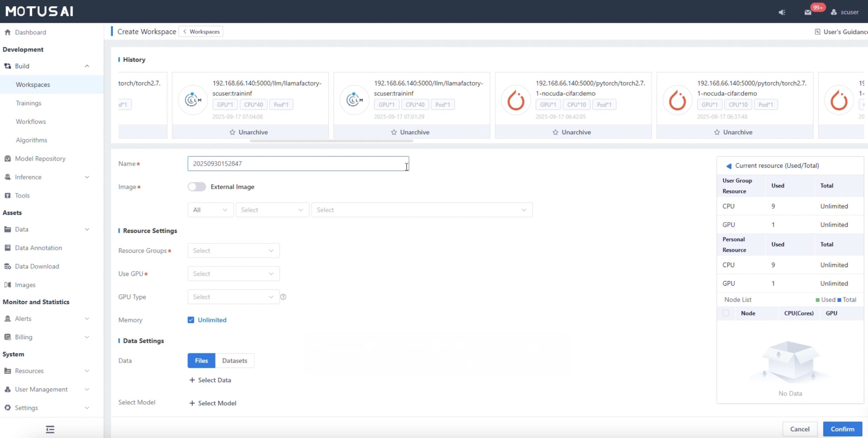Click the History horizontal scrollbar
Viewport: 868px width, 438px height.
(x=331, y=141)
